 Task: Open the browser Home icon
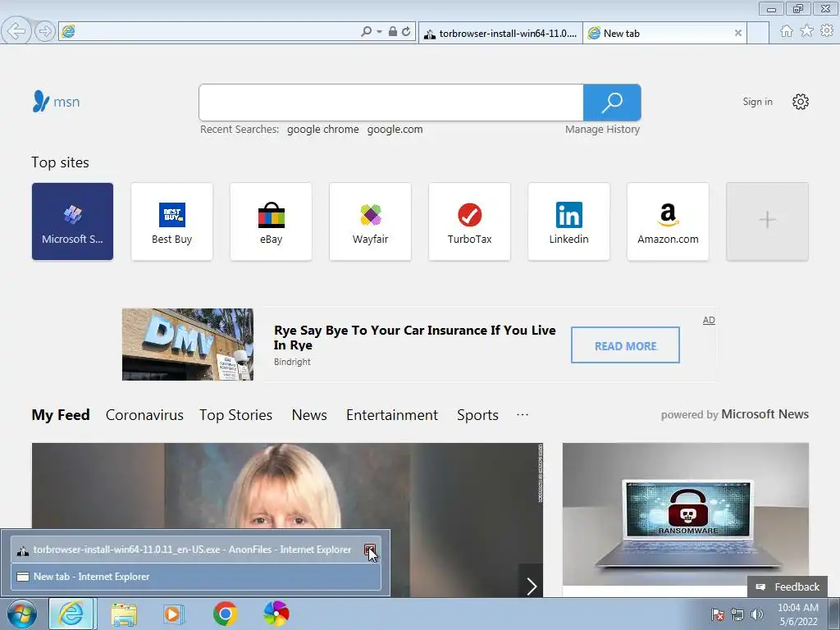tap(786, 31)
